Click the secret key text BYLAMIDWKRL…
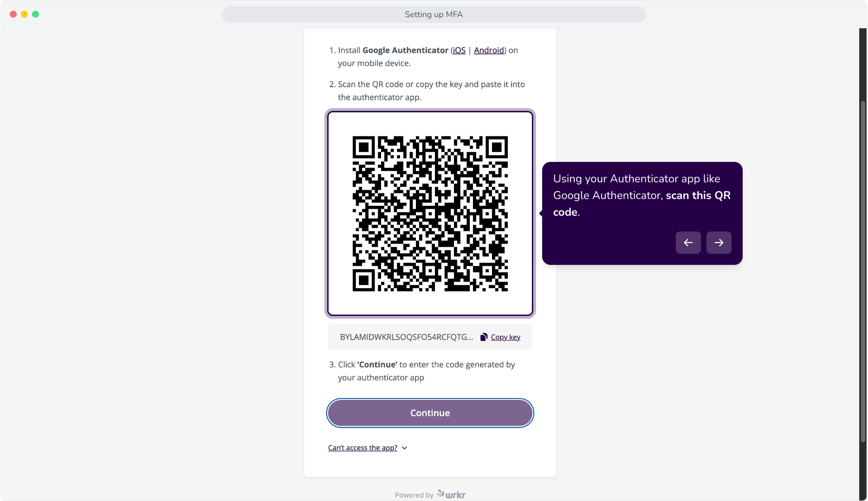The width and height of the screenshot is (868, 501). [x=407, y=337]
